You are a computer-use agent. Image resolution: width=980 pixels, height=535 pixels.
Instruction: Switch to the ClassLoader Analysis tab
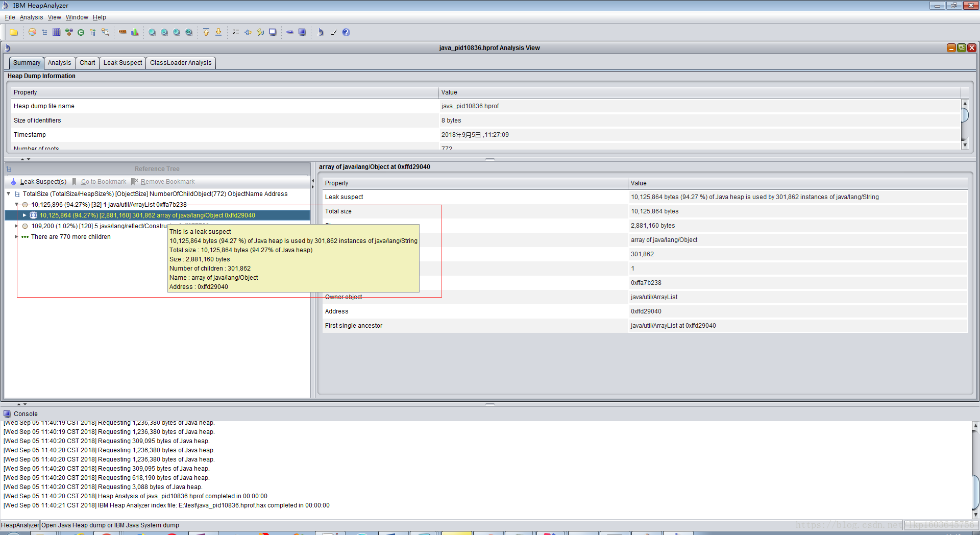181,63
